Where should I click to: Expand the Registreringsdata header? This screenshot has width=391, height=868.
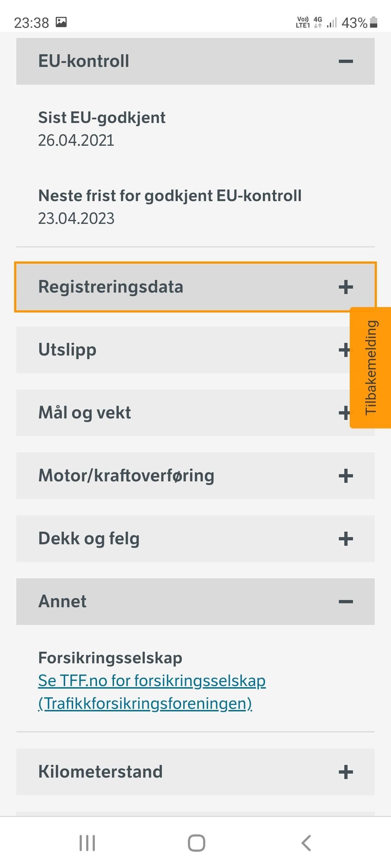click(195, 287)
